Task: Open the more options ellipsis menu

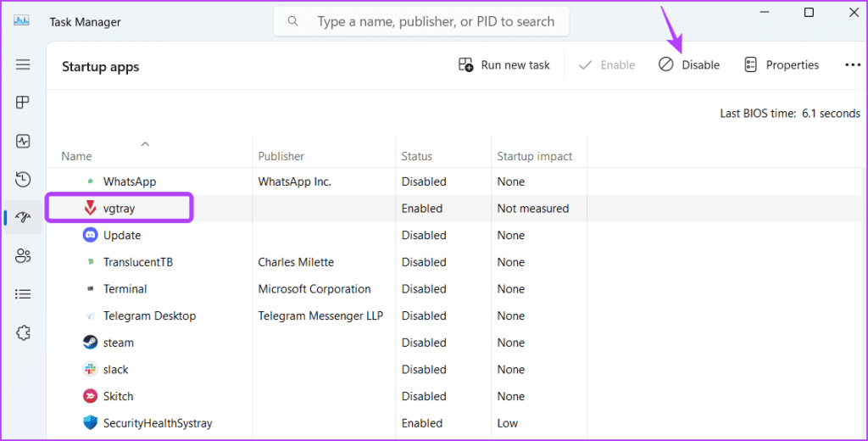Action: tap(852, 65)
